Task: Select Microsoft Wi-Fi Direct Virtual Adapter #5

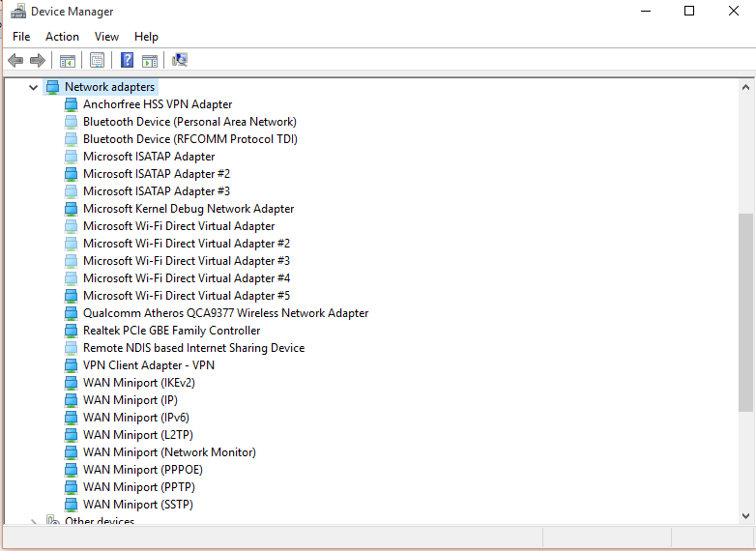Action: [187, 296]
